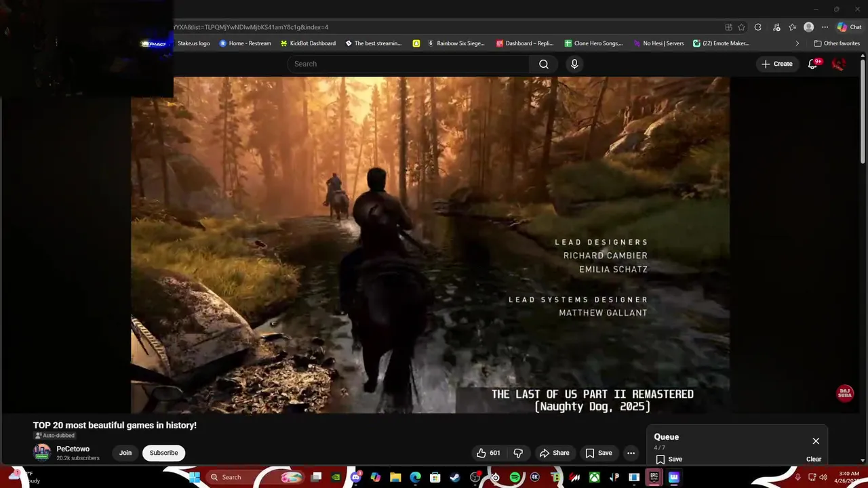Open Spotify from the taskbar
The image size is (868, 488).
515,477
